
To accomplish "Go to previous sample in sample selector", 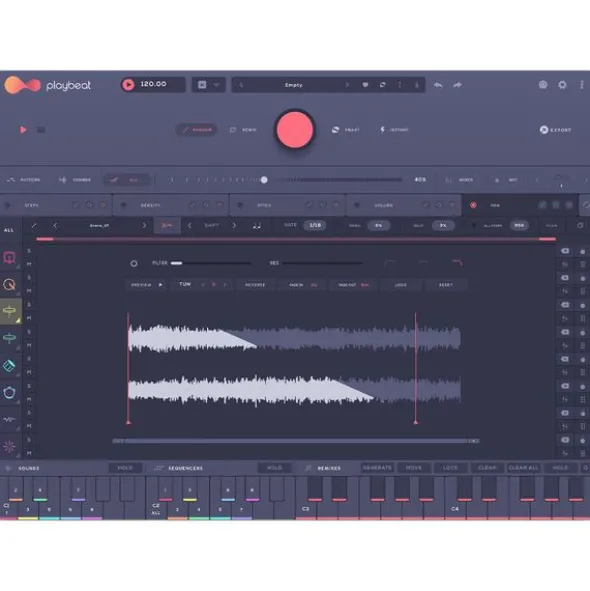I will click(55, 225).
